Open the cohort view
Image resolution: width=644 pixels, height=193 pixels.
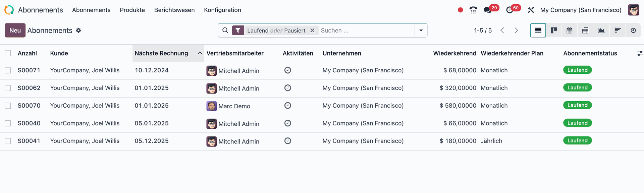click(617, 31)
